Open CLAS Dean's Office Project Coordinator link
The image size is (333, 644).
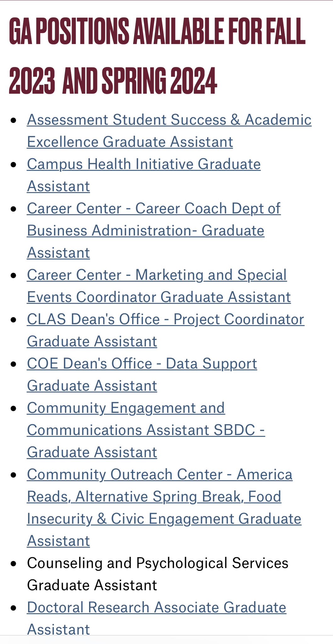166,330
